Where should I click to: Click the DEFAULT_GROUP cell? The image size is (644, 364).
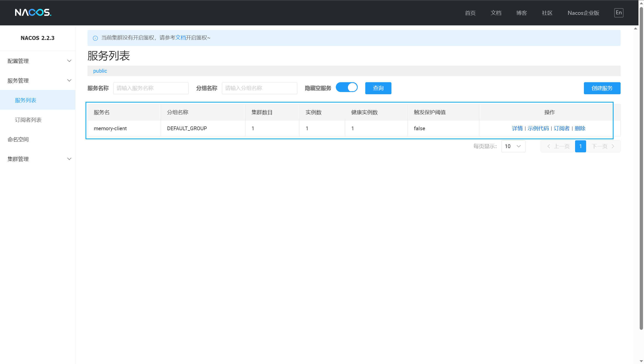tap(203, 128)
